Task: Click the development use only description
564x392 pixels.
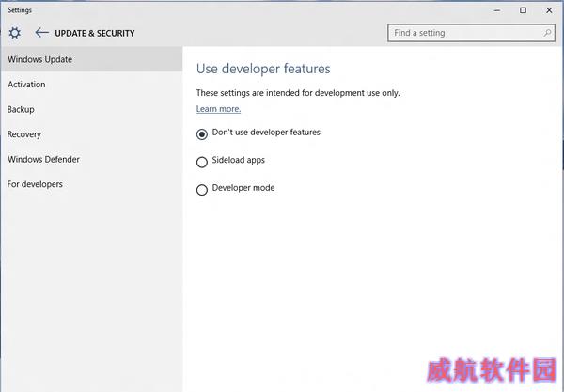Action: point(298,93)
